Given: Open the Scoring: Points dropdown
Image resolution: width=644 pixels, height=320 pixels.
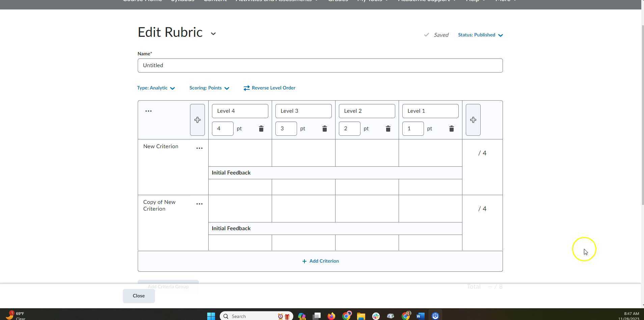Looking at the screenshot, I should click(209, 88).
